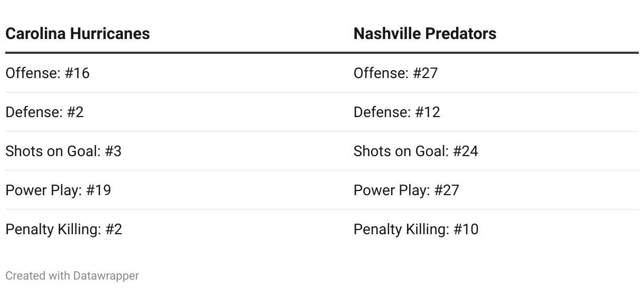The image size is (644, 288).
Task: Select Carolina's Offense: #16 cell
Action: [x=48, y=73]
